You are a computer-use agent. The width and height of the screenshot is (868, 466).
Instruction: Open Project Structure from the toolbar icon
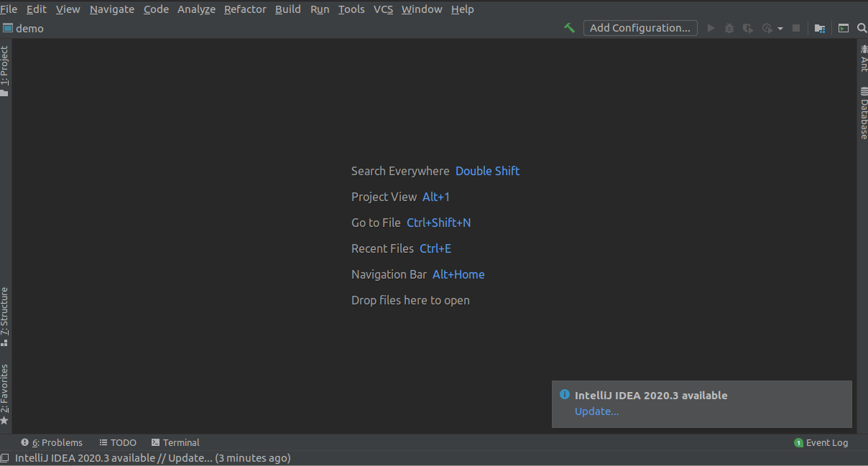pyautogui.click(x=820, y=28)
